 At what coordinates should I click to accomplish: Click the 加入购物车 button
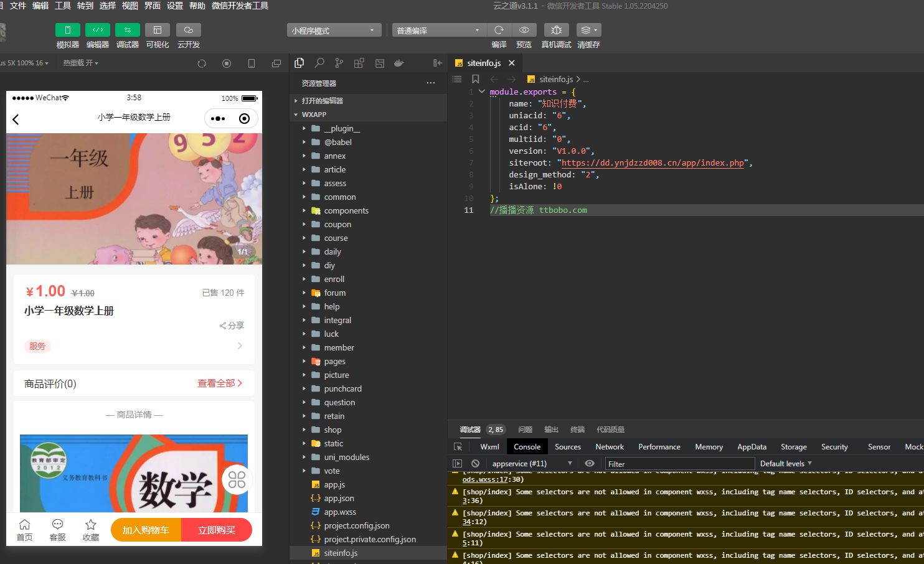pos(146,530)
